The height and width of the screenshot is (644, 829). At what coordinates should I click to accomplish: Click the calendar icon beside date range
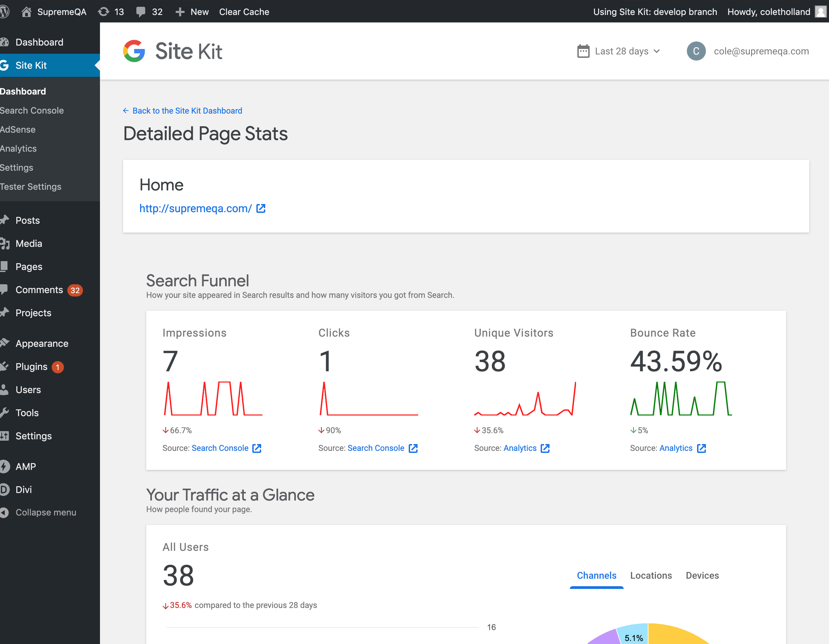coord(583,51)
